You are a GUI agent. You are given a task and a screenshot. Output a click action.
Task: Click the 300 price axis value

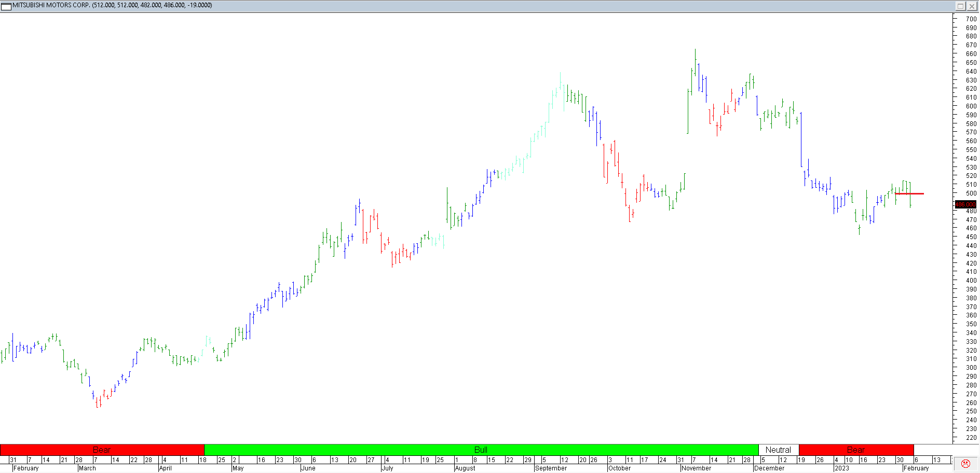[x=971, y=368]
